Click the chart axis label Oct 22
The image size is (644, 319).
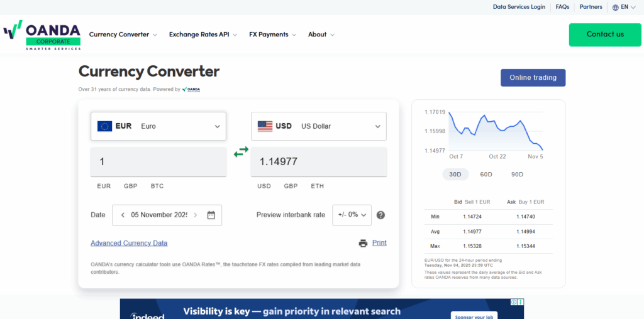pyautogui.click(x=497, y=156)
